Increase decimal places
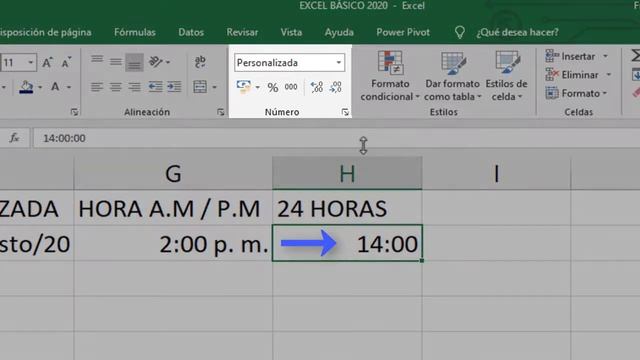This screenshot has width=640, height=360. tap(317, 87)
